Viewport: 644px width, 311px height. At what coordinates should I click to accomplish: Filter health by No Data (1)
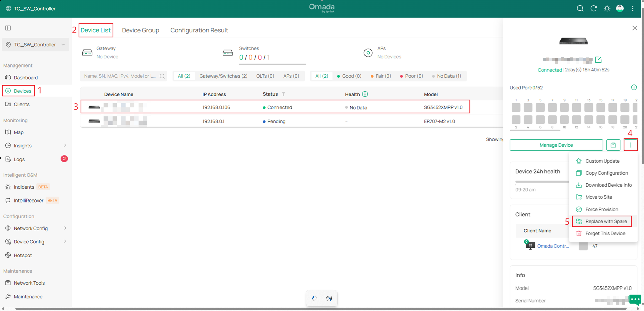coord(446,76)
